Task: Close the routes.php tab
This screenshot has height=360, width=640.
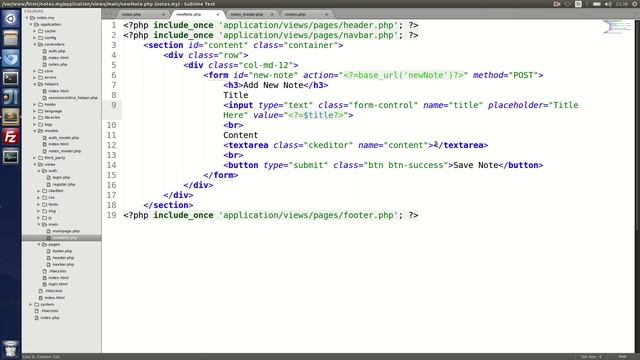Action: click(326, 15)
